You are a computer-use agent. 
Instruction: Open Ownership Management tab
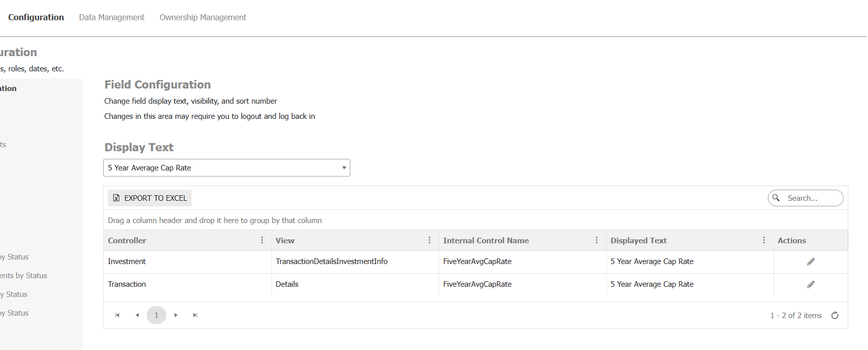[203, 17]
